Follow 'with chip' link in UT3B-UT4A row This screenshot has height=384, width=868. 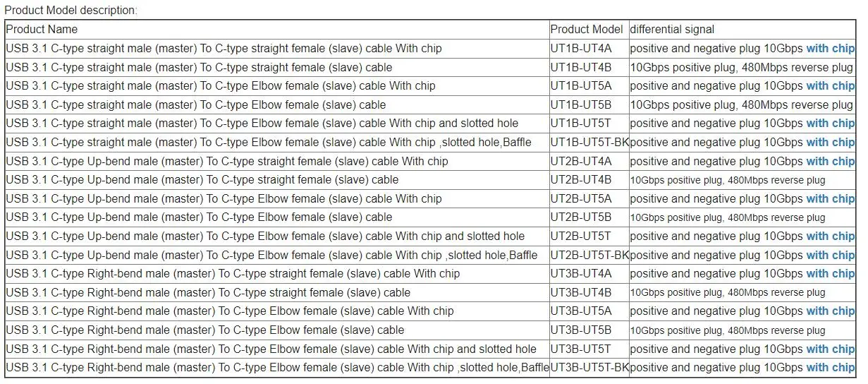point(830,274)
